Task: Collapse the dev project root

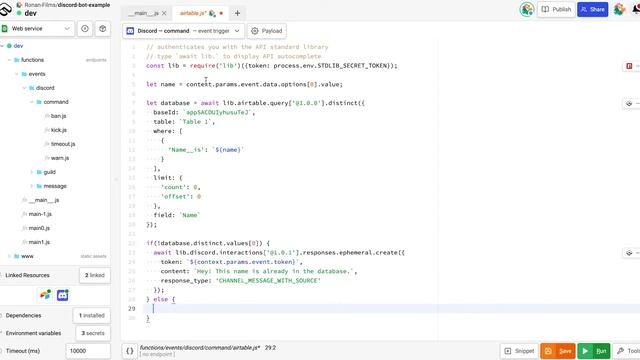Action: point(2,46)
